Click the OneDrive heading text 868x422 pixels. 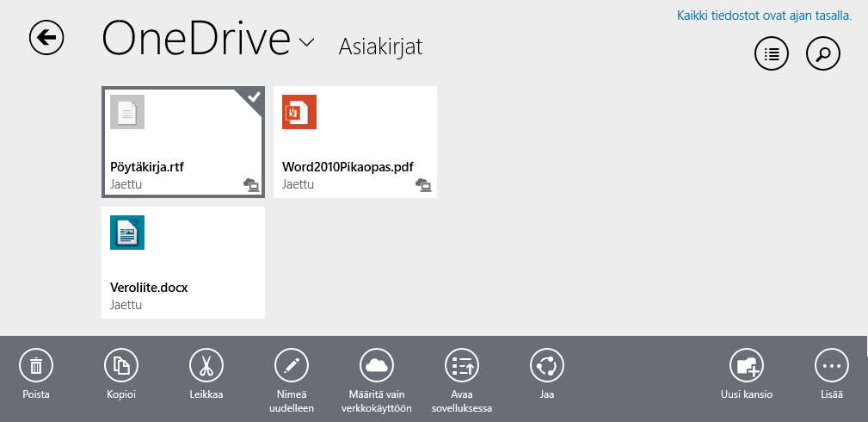click(196, 39)
